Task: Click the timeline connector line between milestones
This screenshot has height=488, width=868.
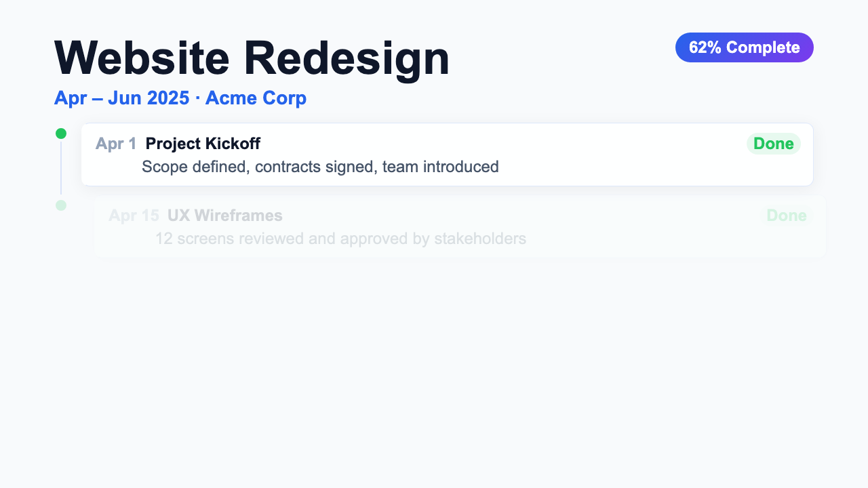Action: [x=60, y=169]
